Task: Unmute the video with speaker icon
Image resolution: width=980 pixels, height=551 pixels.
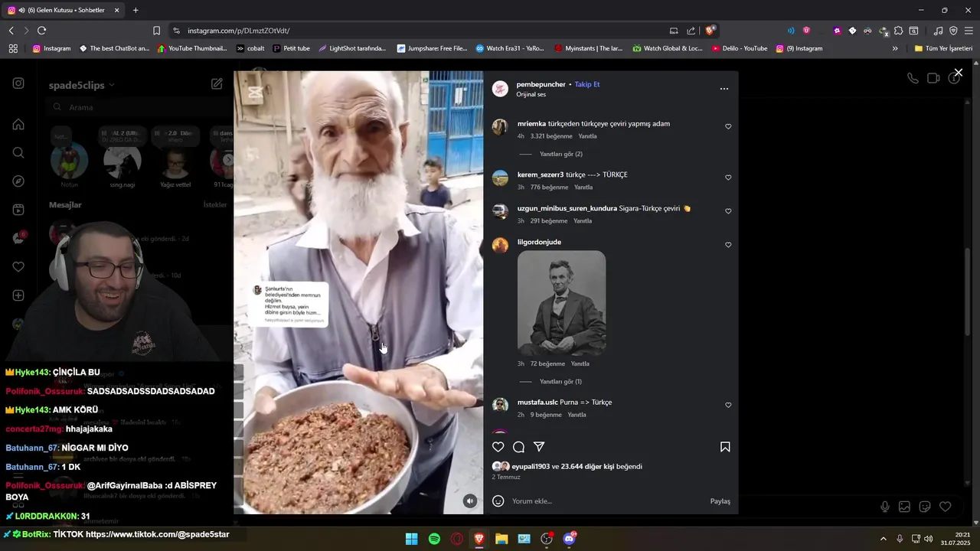Action: point(470,500)
